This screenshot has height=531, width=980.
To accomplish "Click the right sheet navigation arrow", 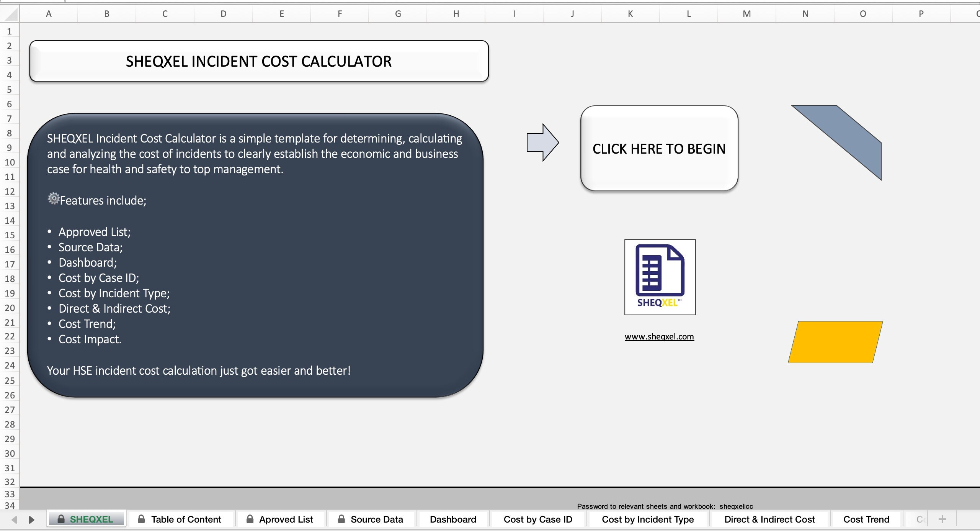I will coord(31,520).
